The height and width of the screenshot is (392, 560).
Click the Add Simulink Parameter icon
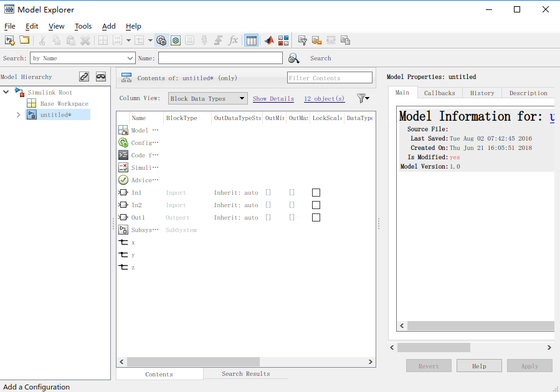[118, 40]
